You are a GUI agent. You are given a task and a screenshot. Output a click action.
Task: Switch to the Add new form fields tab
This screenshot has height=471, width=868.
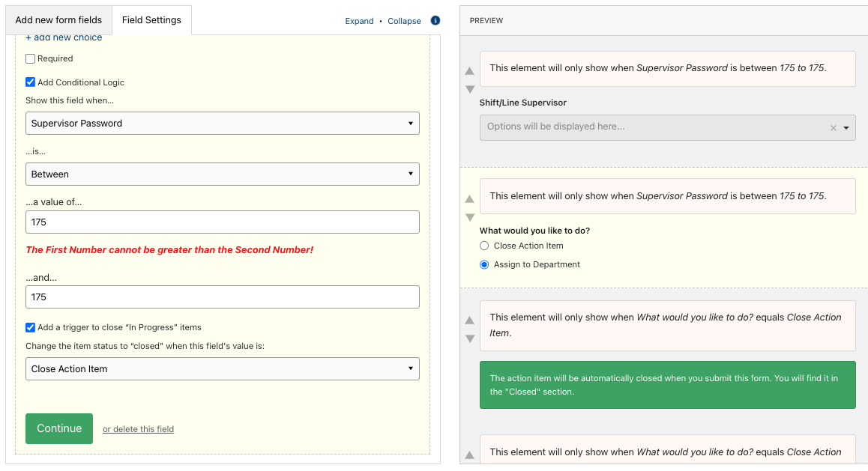[58, 20]
